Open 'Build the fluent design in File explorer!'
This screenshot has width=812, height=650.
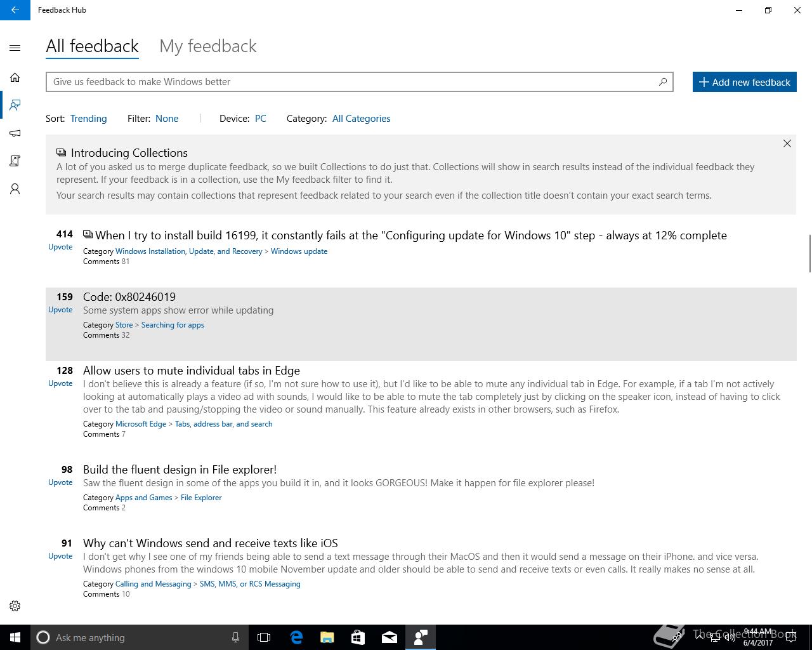coord(180,470)
